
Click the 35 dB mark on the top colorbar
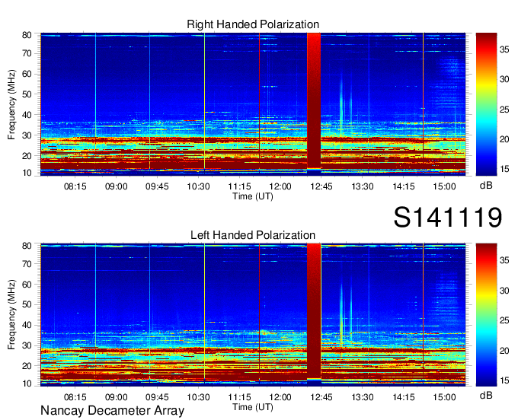[504, 49]
